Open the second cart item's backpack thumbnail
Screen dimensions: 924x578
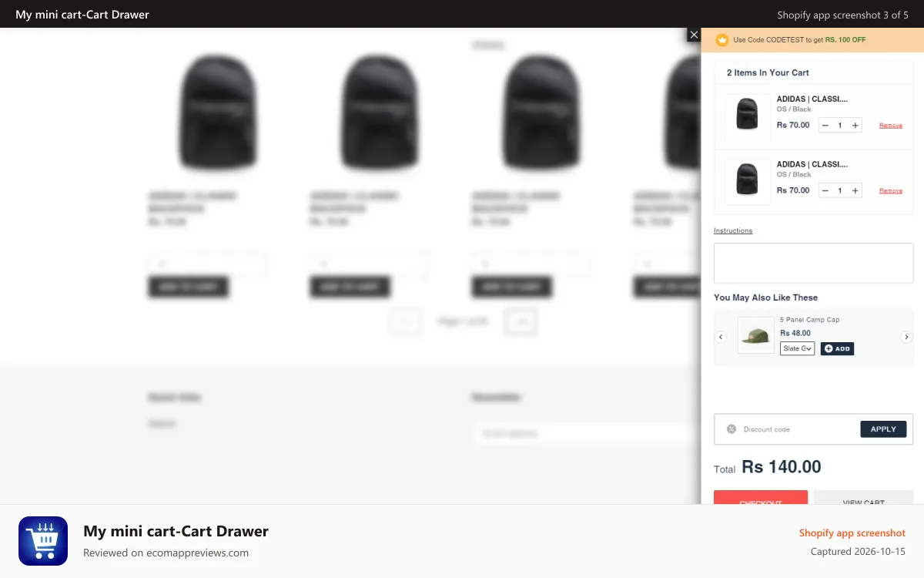tap(748, 182)
